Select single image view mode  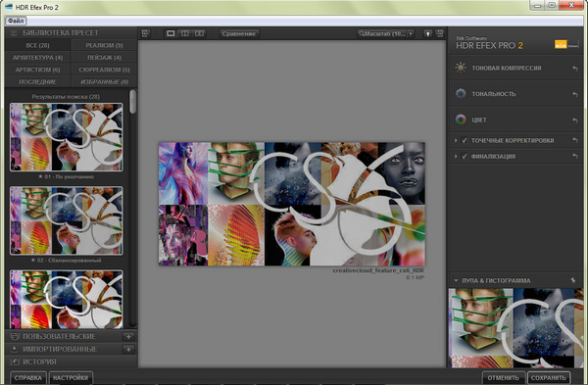click(x=171, y=33)
